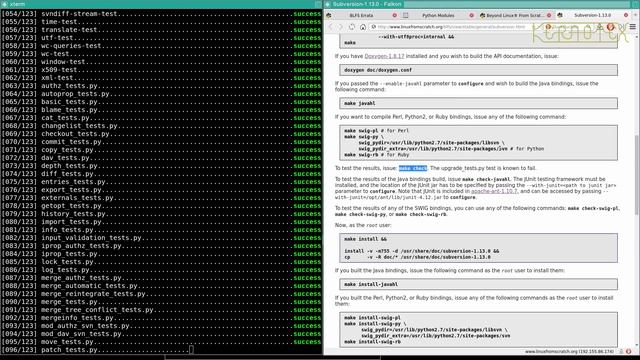This screenshot has height=360, width=640.
Task: Click 'checkout_tests.py' line in xterm
Action: click(x=161, y=134)
